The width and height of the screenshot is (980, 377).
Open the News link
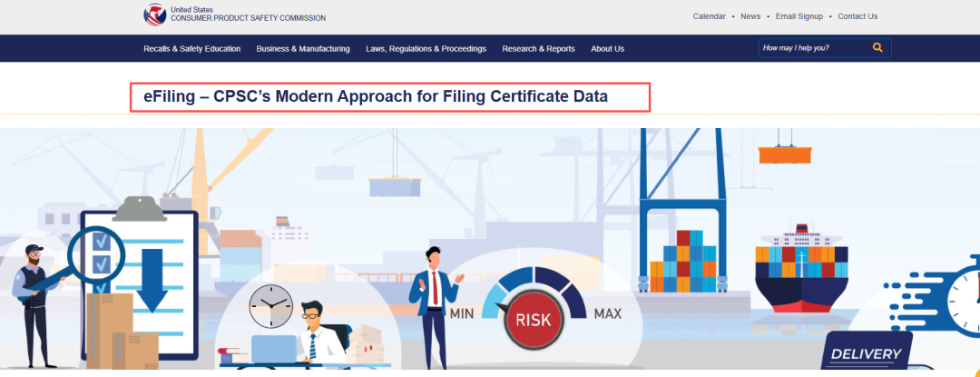(750, 17)
